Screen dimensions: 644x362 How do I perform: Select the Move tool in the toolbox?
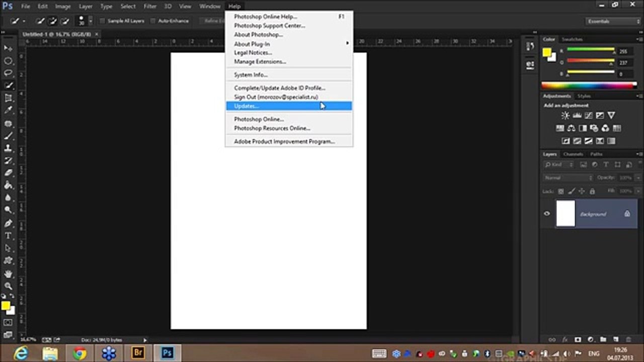(x=8, y=48)
